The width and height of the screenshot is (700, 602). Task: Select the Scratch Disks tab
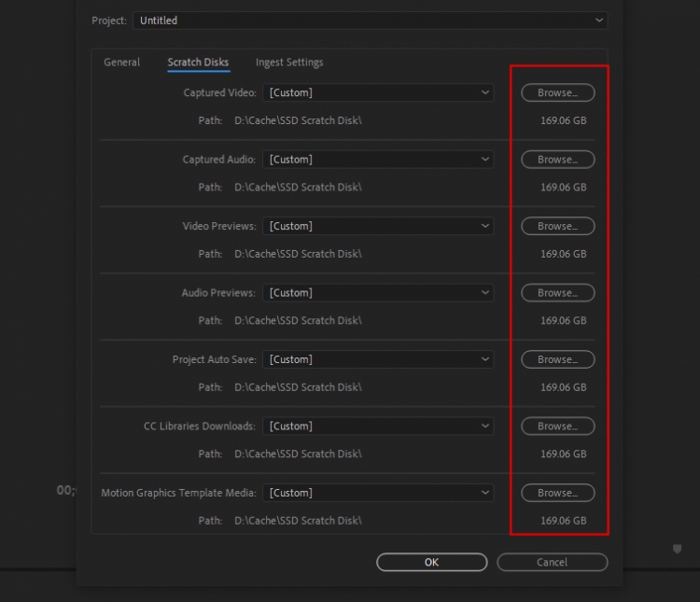click(198, 63)
